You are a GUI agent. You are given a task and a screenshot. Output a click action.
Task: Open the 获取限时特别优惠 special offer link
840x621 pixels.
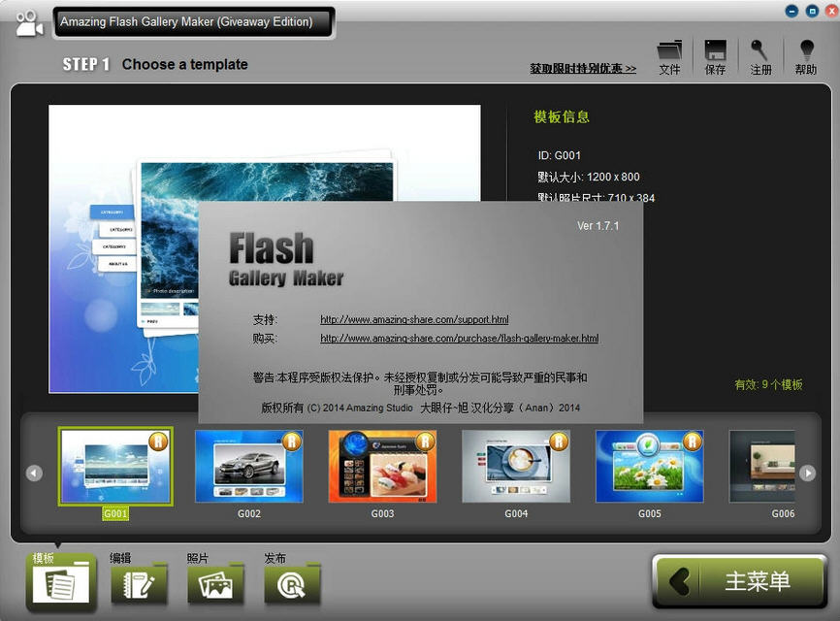coord(583,69)
